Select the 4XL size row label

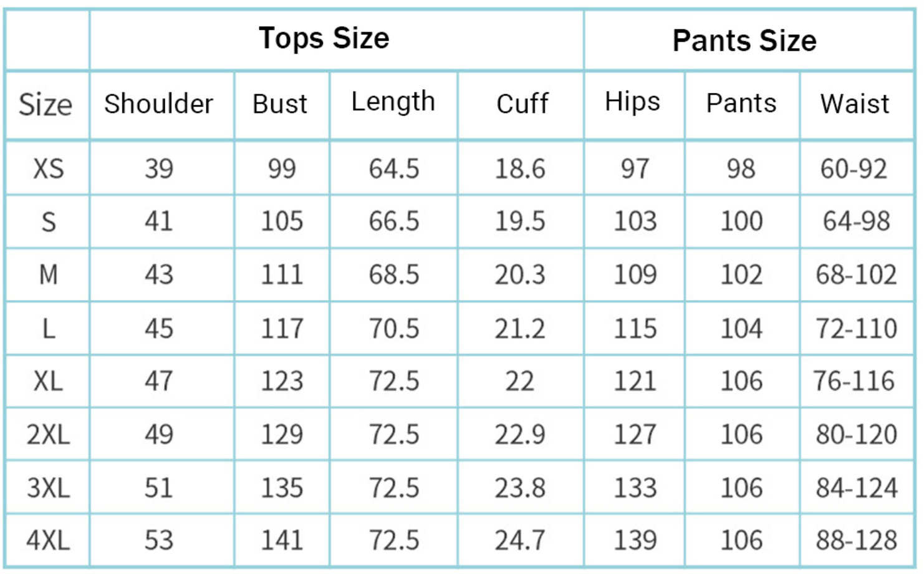coord(48,541)
